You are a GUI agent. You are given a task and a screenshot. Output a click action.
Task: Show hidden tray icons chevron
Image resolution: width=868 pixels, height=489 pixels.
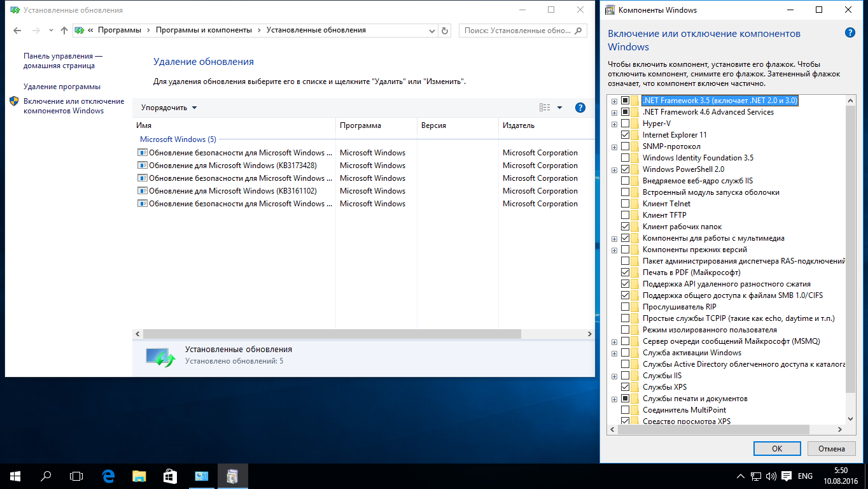(x=740, y=476)
